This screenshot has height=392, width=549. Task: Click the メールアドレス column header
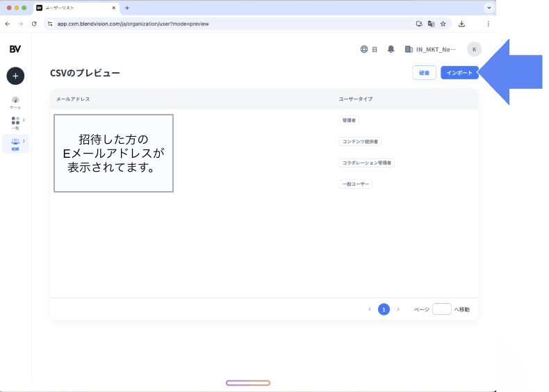pos(73,99)
